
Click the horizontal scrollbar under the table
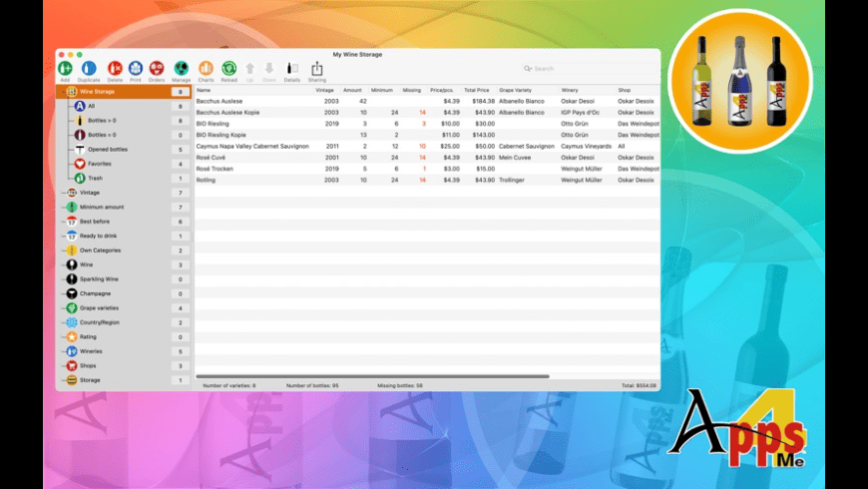tap(372, 376)
